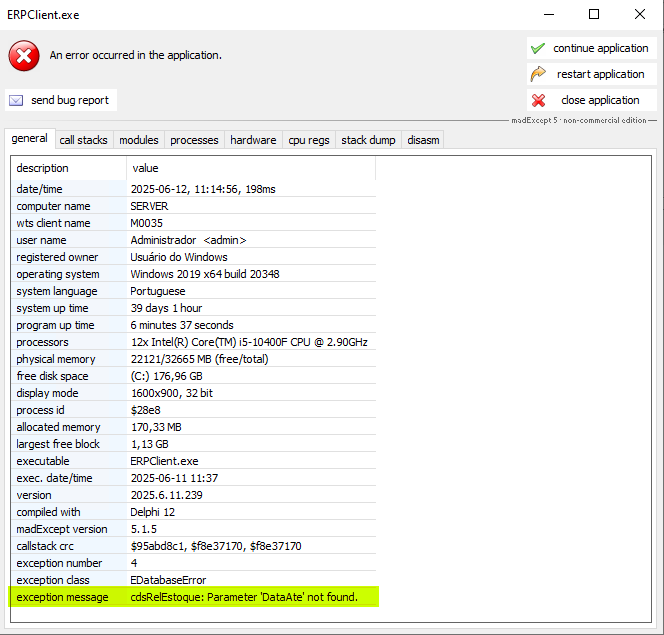View the cpu regs tab

coord(309,140)
